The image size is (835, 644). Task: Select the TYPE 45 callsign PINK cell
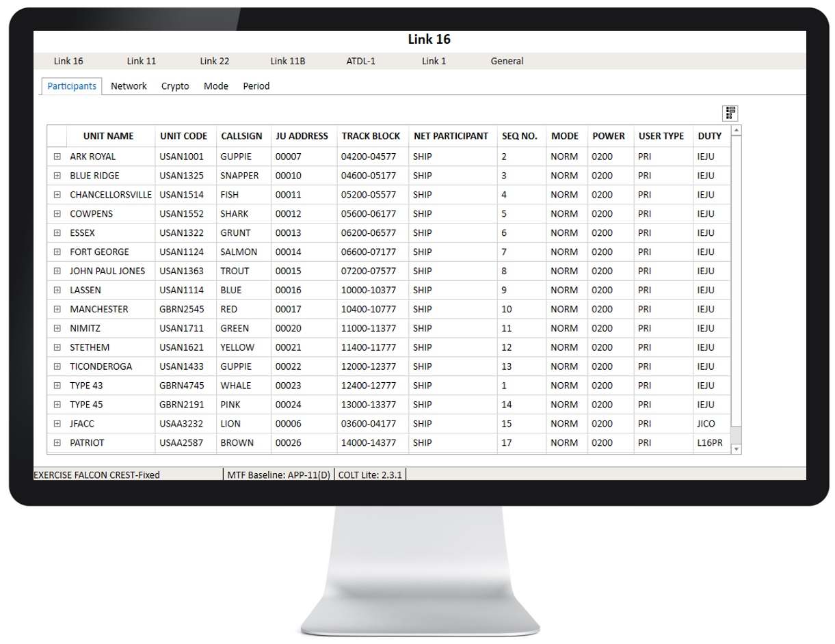(230, 405)
